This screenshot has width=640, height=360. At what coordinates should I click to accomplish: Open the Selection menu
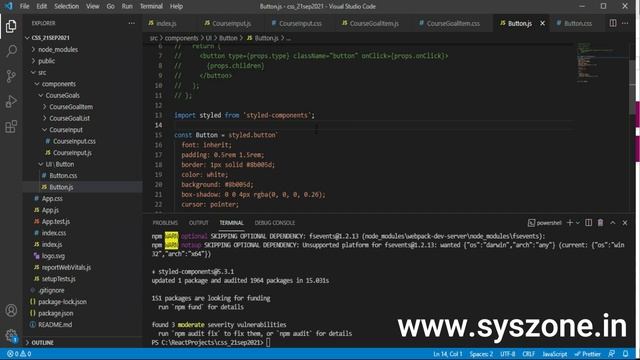[x=67, y=6]
